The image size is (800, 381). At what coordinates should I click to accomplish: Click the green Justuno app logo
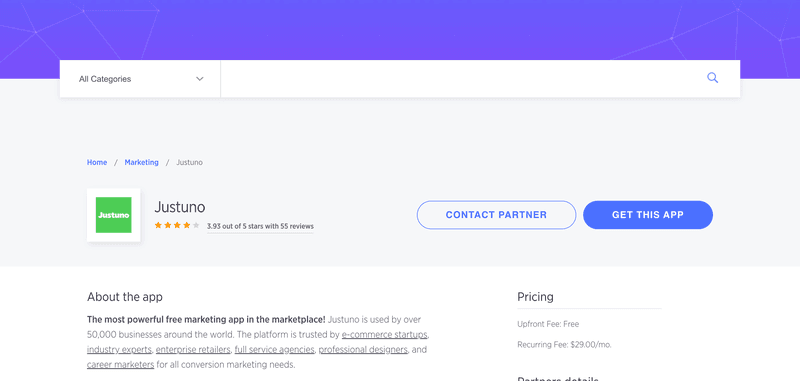pos(114,215)
